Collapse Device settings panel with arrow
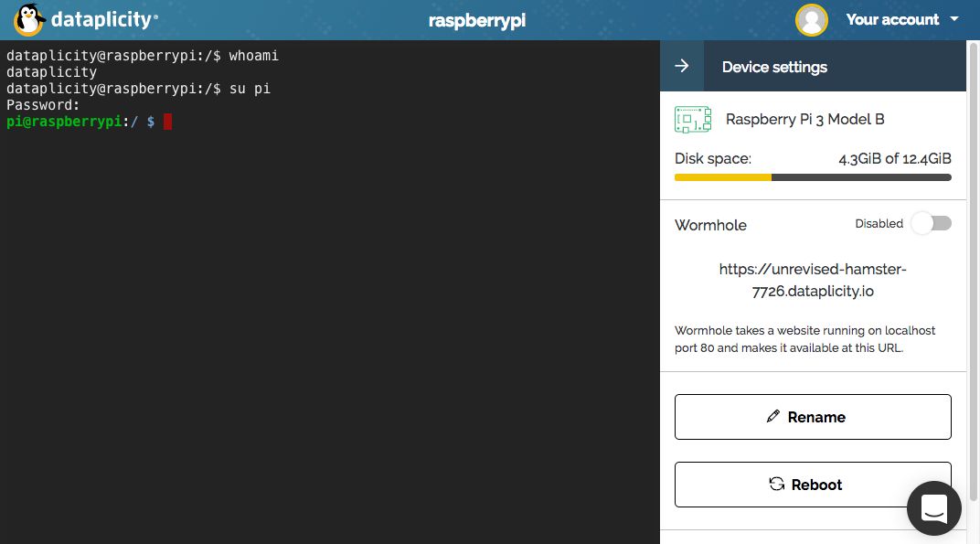The width and height of the screenshot is (980, 544). point(682,66)
